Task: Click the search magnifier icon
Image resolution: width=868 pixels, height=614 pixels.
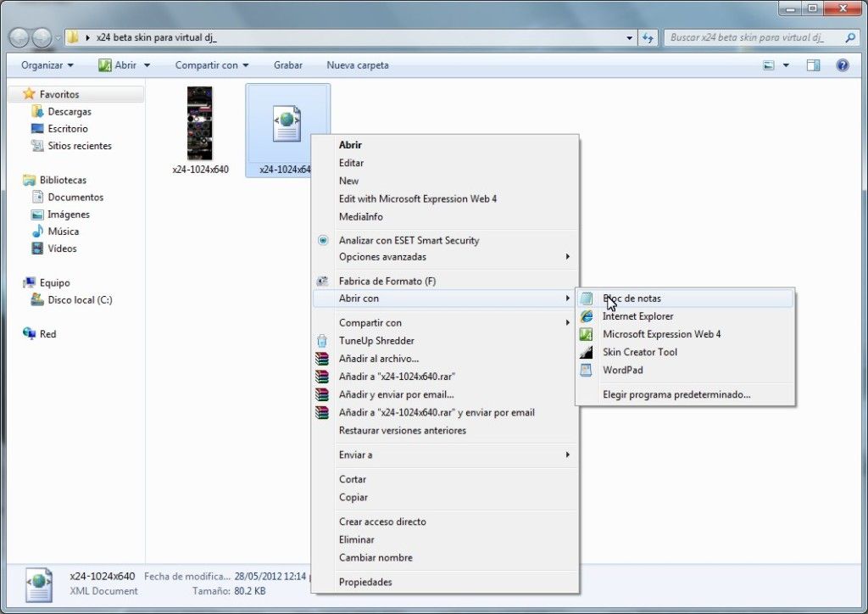Action: [x=850, y=37]
